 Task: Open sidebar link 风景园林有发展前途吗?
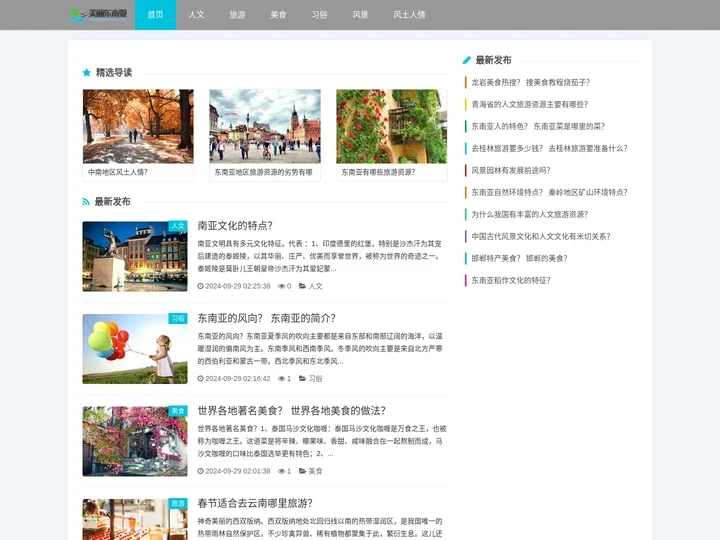[x=511, y=171]
